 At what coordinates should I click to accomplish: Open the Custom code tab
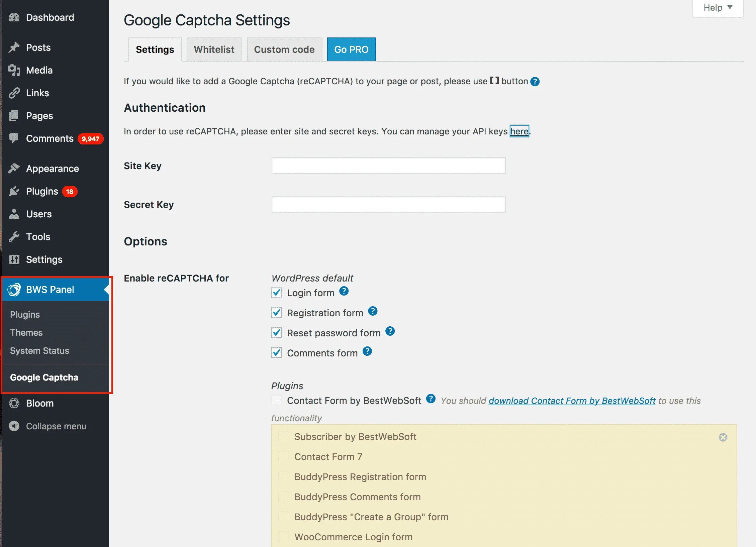pyautogui.click(x=284, y=49)
